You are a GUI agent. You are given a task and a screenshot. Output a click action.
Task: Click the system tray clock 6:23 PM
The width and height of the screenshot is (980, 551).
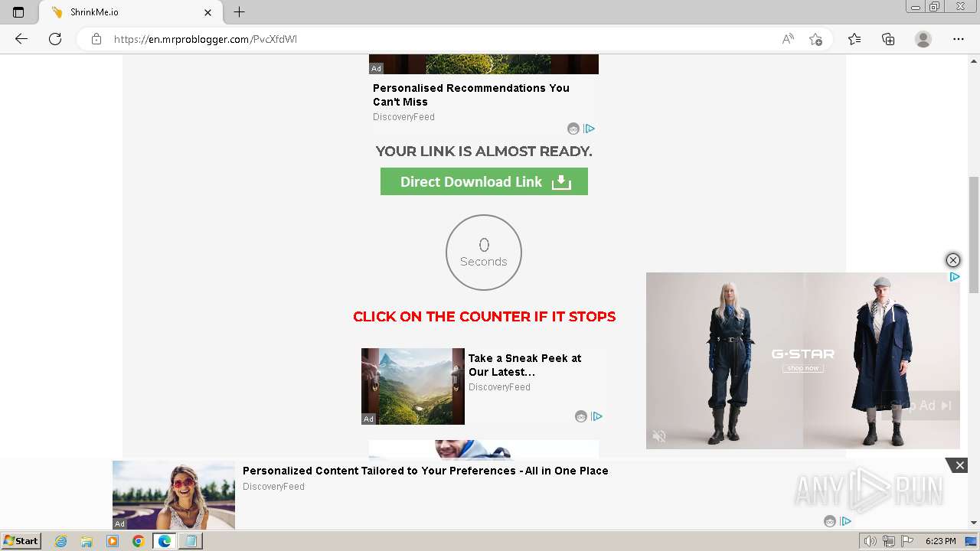point(940,541)
